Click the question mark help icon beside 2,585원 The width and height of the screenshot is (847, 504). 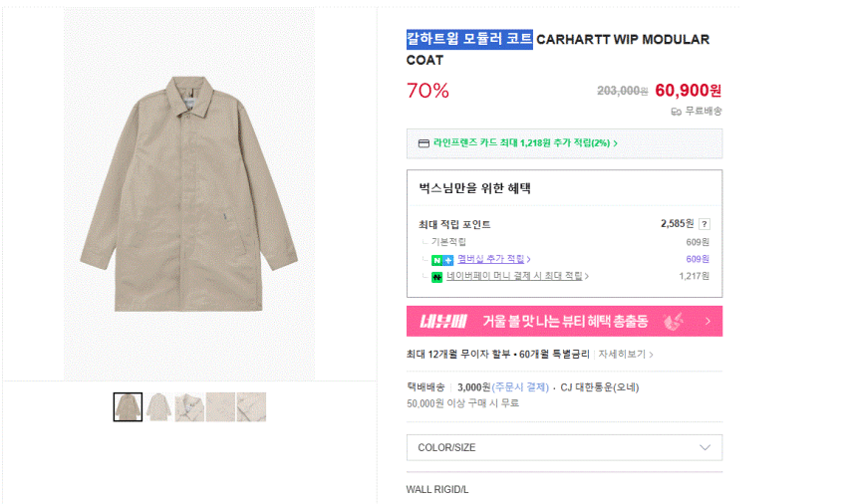[x=705, y=224]
